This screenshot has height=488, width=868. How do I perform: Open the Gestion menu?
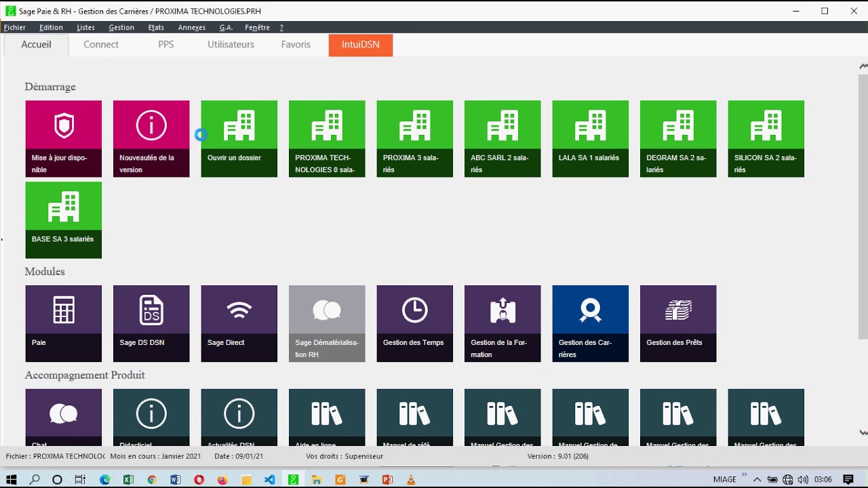[121, 28]
